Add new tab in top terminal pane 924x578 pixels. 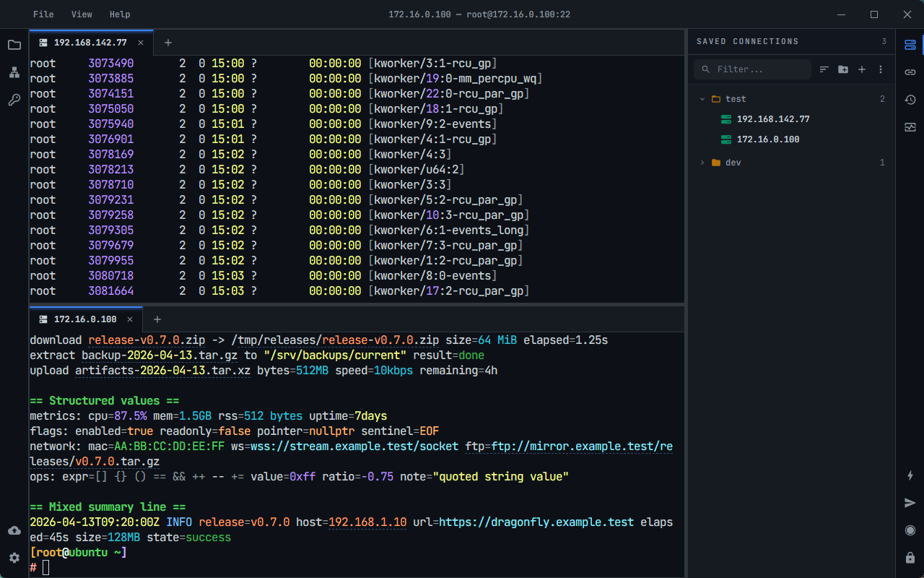click(168, 43)
